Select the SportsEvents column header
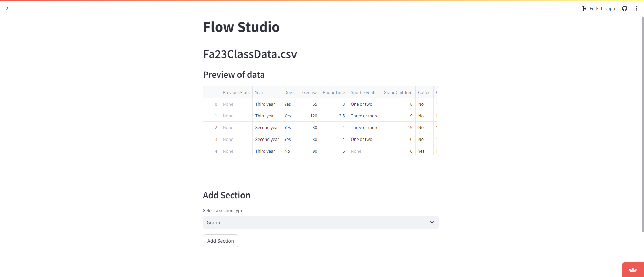The width and height of the screenshot is (644, 277). pos(363,92)
